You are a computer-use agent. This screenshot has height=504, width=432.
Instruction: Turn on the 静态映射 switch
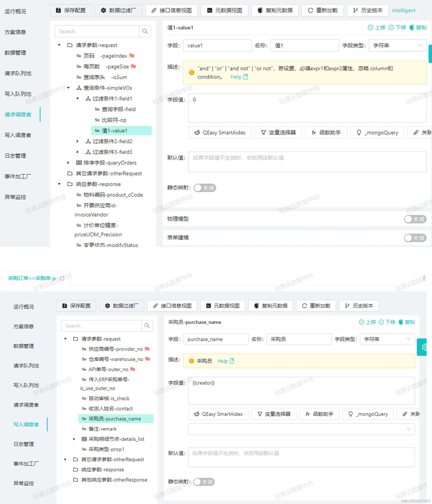[205, 188]
